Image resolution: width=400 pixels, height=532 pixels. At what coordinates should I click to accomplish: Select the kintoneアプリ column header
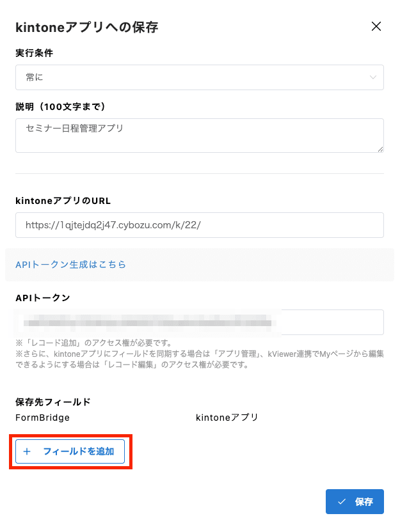[227, 418]
